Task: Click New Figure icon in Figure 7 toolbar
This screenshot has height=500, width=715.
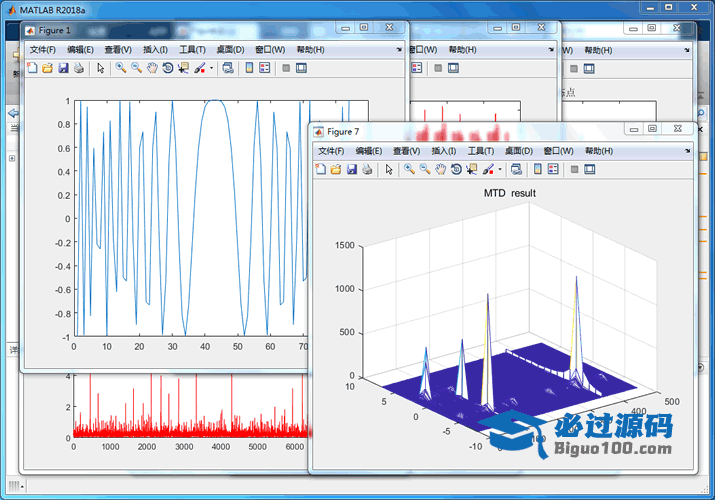Action: tap(321, 169)
